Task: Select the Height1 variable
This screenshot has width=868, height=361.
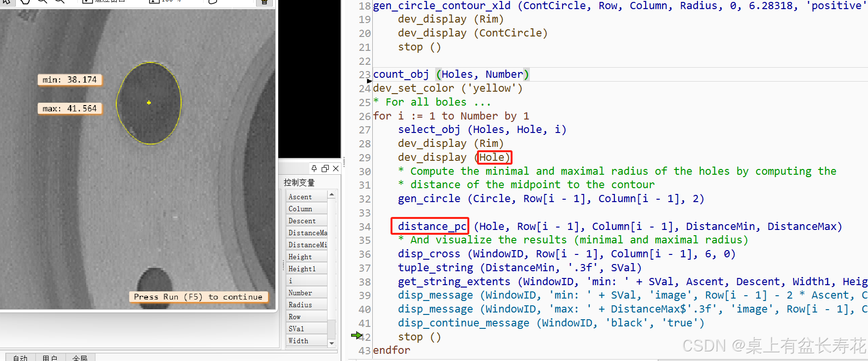Action: 306,269
